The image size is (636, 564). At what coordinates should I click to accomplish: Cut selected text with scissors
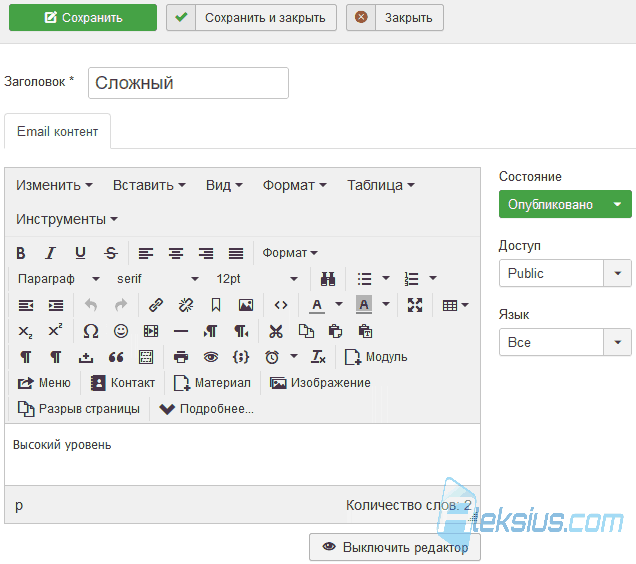coord(276,332)
